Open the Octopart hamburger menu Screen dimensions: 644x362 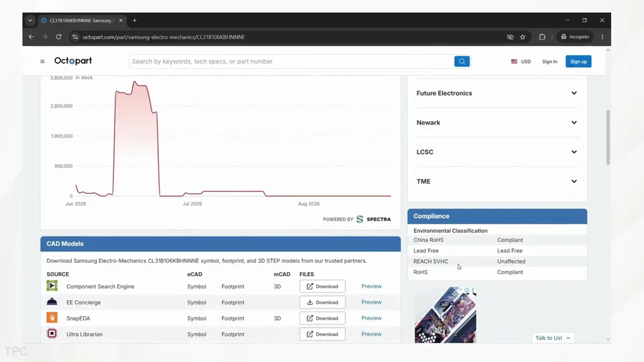(42, 62)
